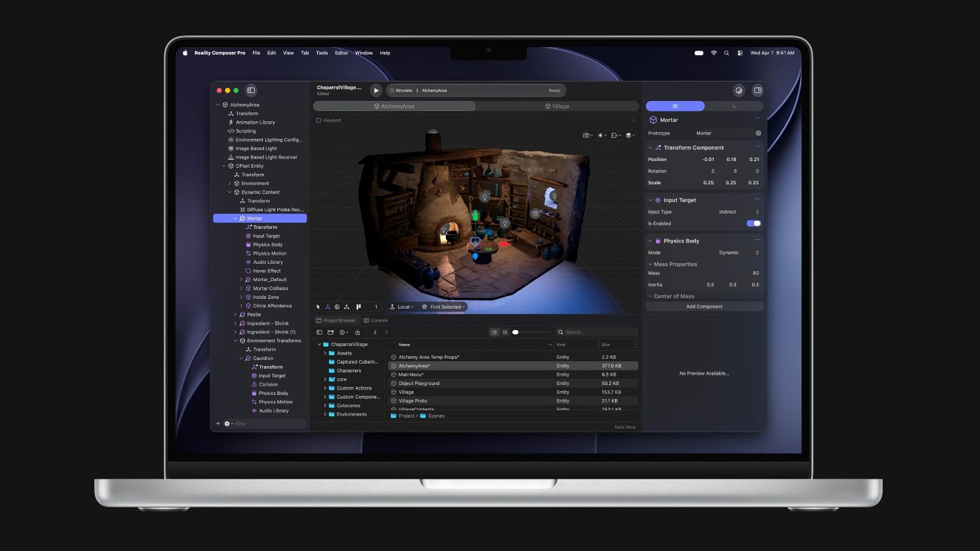Switch browser to grid view
Screen dimensions: 980x551
click(505, 332)
